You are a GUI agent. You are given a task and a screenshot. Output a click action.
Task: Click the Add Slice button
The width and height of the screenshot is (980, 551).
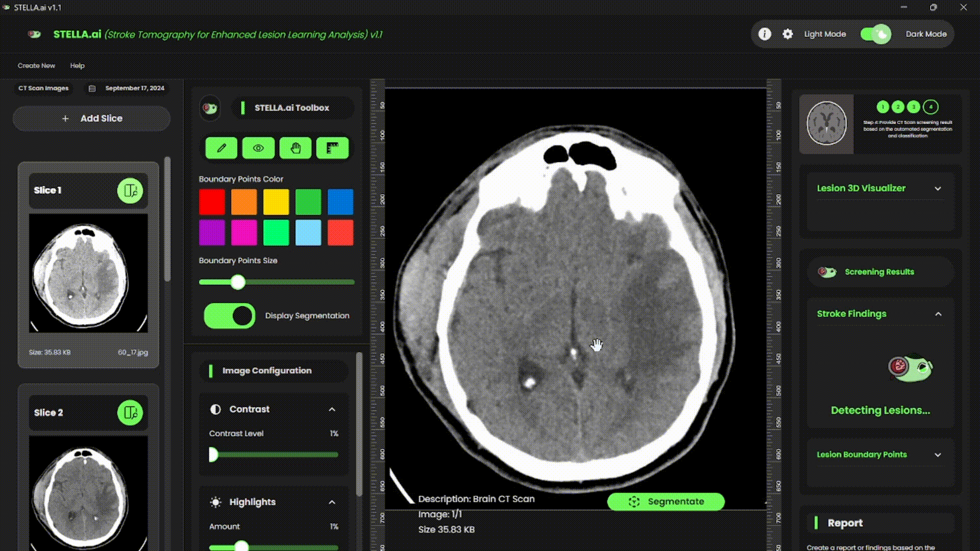pyautogui.click(x=92, y=118)
